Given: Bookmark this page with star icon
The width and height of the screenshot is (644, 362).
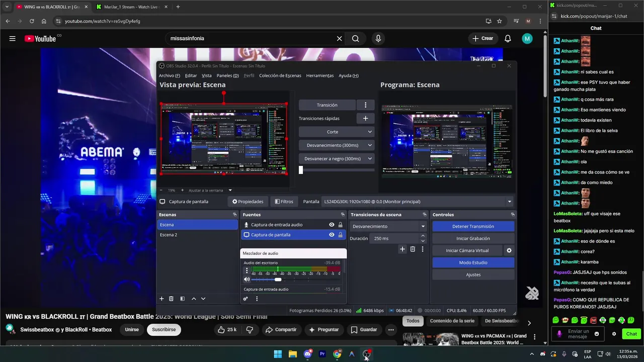Looking at the screenshot, I should [499, 21].
